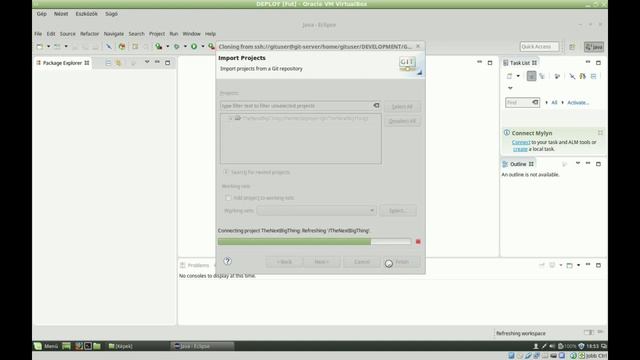Open the Project menu

click(157, 34)
